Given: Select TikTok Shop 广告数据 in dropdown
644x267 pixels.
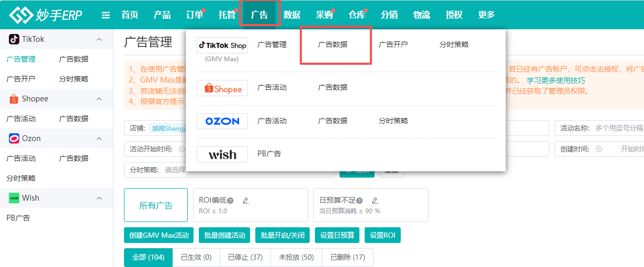Looking at the screenshot, I should coord(333,44).
